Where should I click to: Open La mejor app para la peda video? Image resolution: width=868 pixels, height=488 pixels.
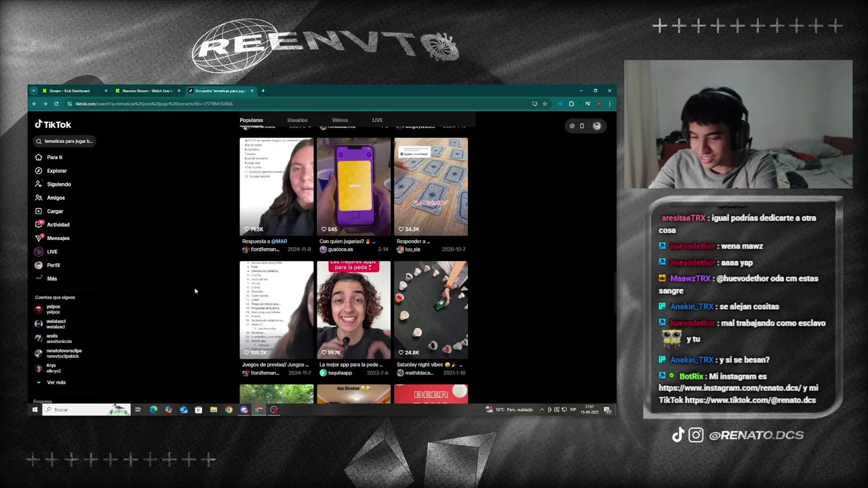click(353, 310)
